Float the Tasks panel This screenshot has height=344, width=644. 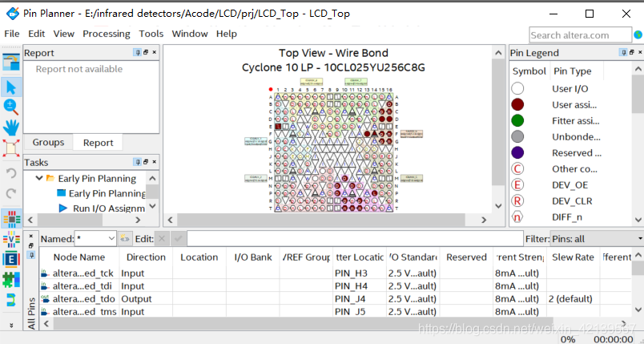pos(146,162)
